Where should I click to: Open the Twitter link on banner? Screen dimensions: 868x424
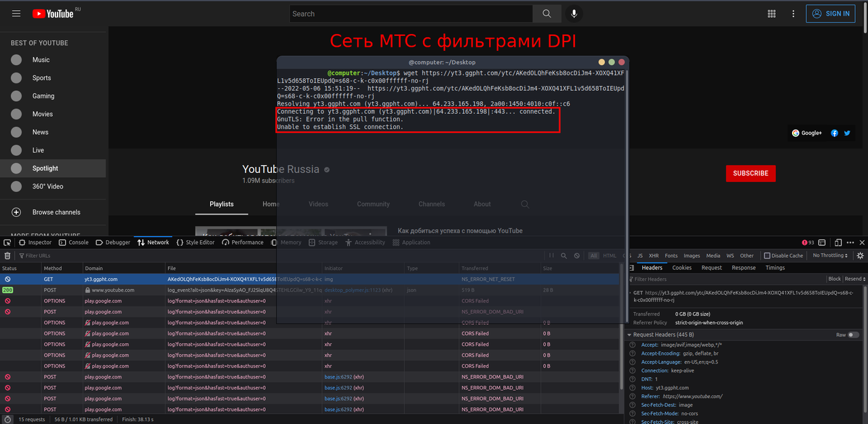pyautogui.click(x=847, y=133)
